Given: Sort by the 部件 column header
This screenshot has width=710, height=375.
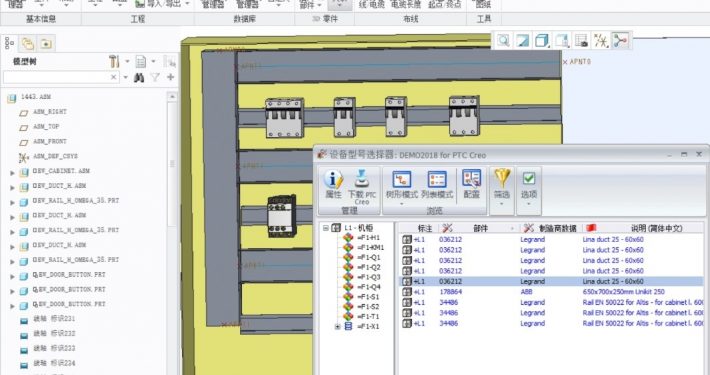Looking at the screenshot, I should [481, 228].
